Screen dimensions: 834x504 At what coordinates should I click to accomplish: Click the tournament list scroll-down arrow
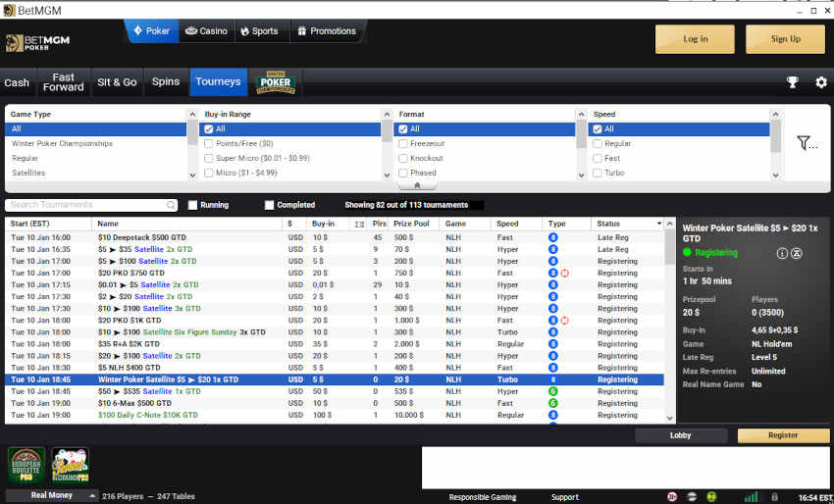coord(670,419)
